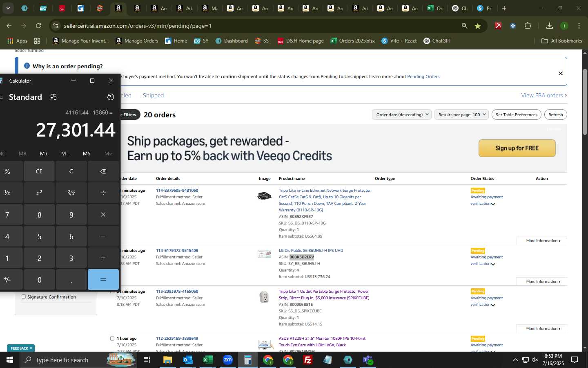Image resolution: width=588 pixels, height=368 pixels.
Task: Click the red arrow extension icon
Action: [x=498, y=26]
